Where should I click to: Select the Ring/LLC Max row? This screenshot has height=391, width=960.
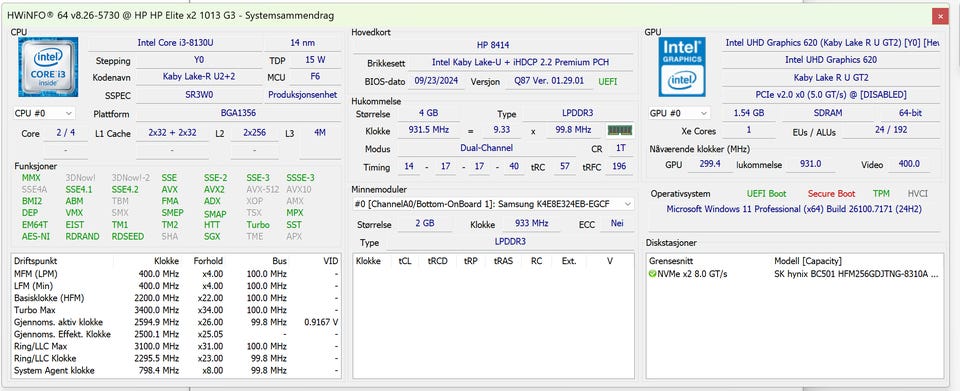176,346
